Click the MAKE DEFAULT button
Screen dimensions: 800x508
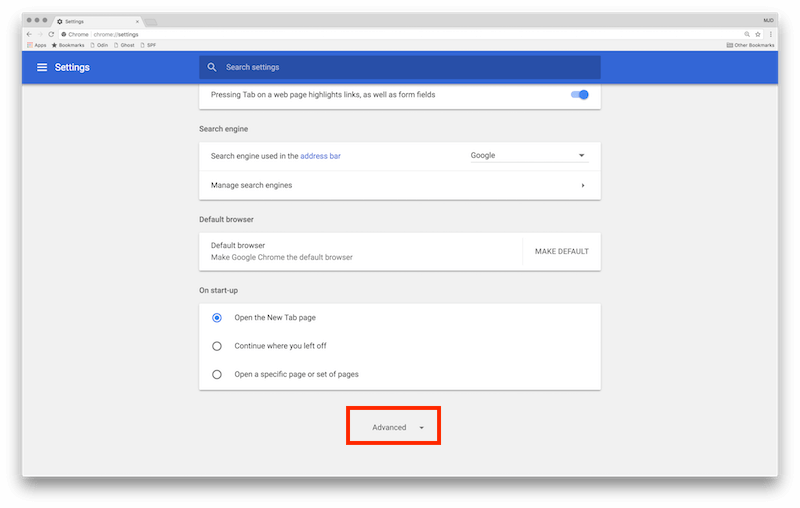(562, 251)
